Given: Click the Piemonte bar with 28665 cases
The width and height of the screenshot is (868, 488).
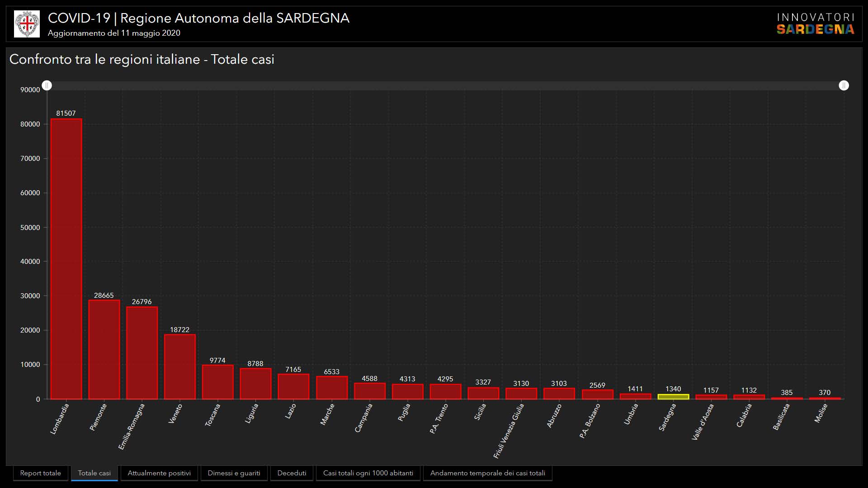Looking at the screenshot, I should [x=104, y=349].
